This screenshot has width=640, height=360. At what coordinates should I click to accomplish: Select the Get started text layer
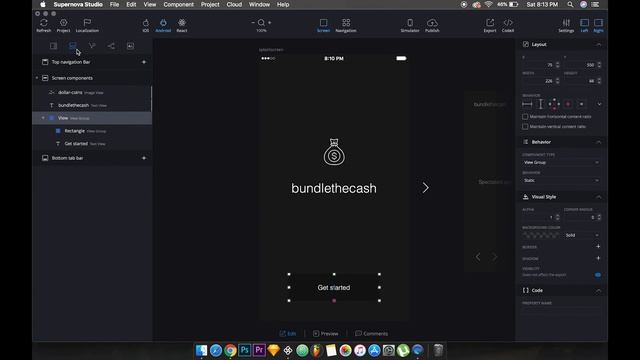92,144
